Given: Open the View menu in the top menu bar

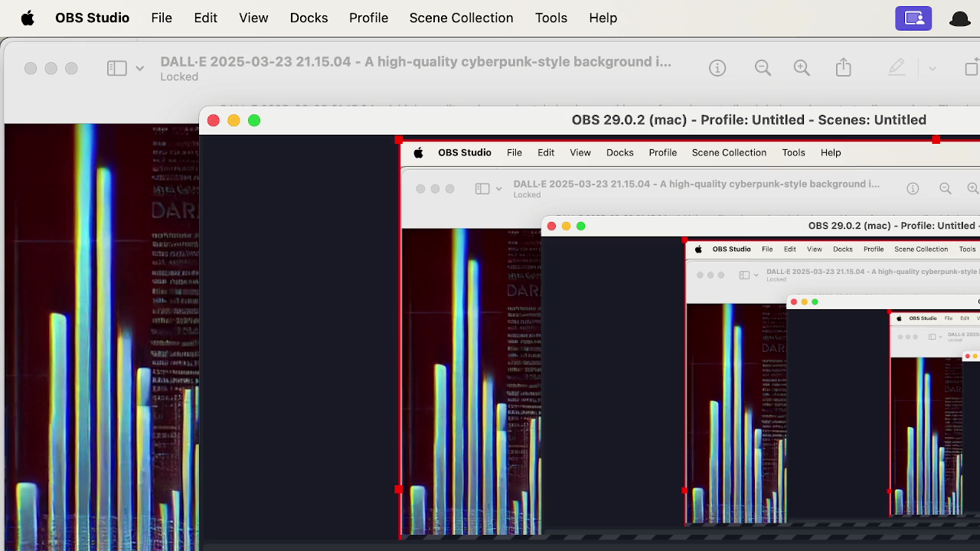Looking at the screenshot, I should pos(253,18).
